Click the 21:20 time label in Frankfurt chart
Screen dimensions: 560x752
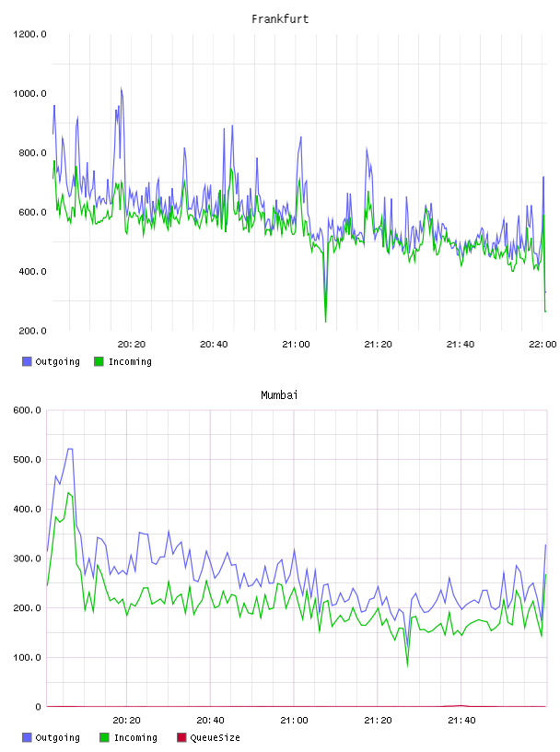pyautogui.click(x=378, y=345)
